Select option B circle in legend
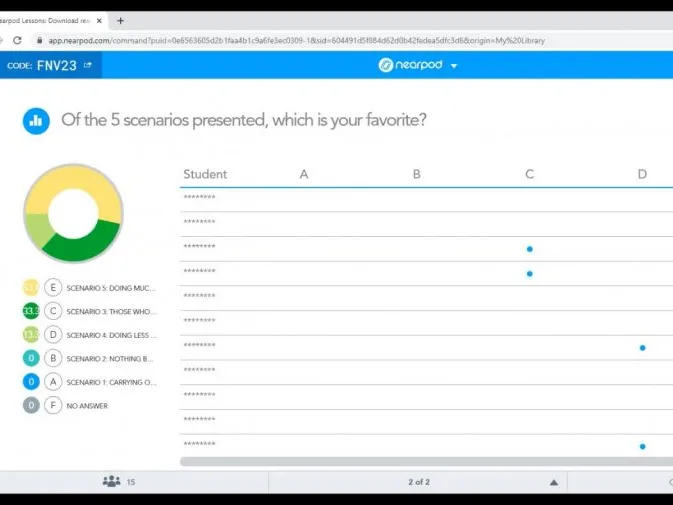 pos(53,358)
